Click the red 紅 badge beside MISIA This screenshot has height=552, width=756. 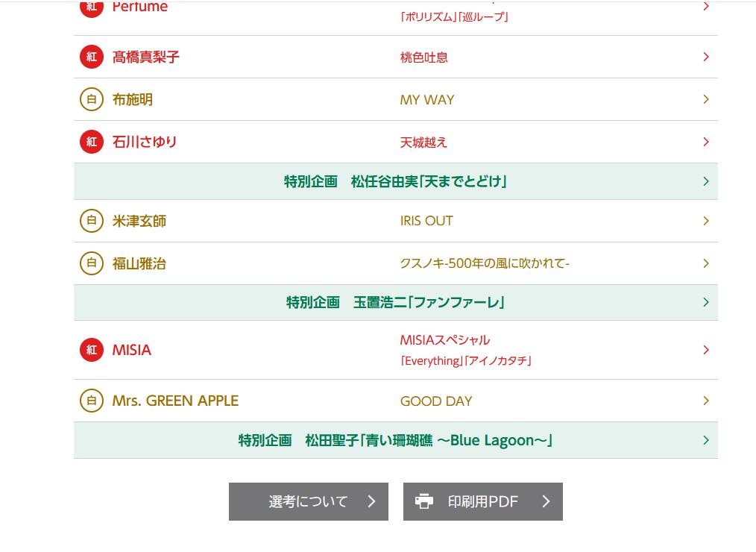tap(92, 350)
